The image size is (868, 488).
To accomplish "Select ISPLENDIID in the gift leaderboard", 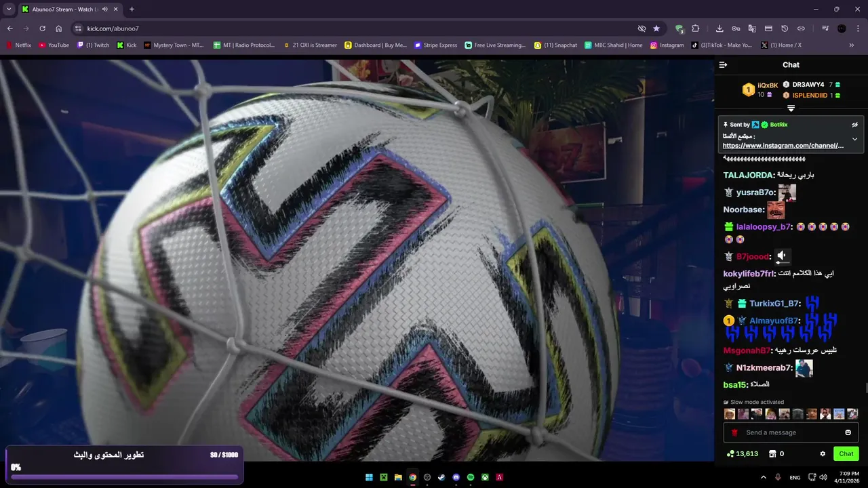I will pos(810,96).
